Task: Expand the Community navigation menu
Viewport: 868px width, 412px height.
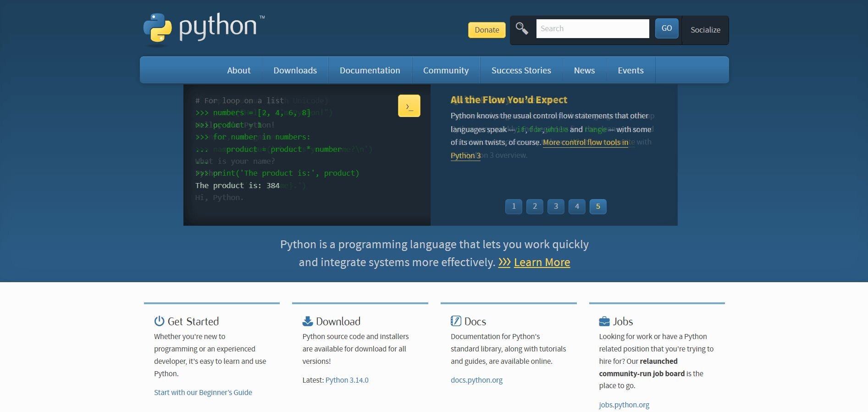Action: point(446,70)
